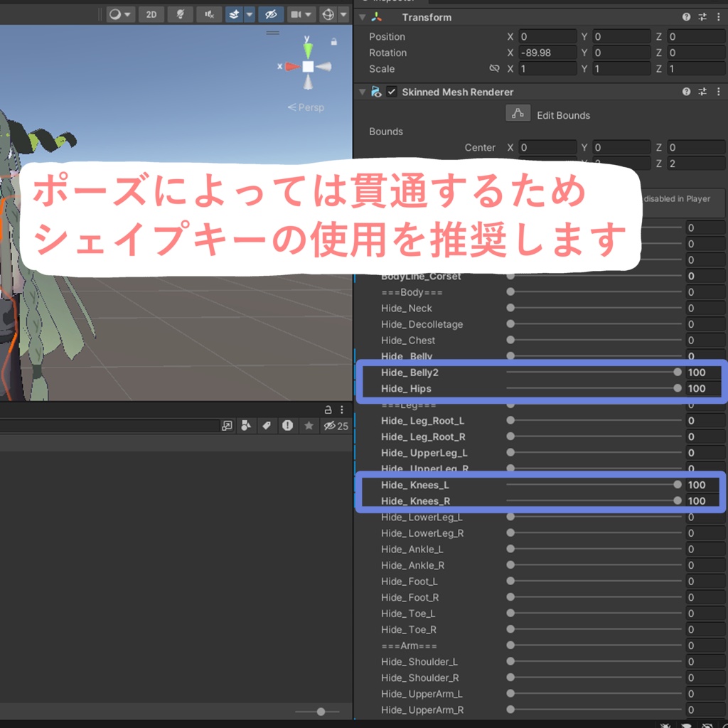Open Skinned Mesh Renderer presets

coord(702,92)
